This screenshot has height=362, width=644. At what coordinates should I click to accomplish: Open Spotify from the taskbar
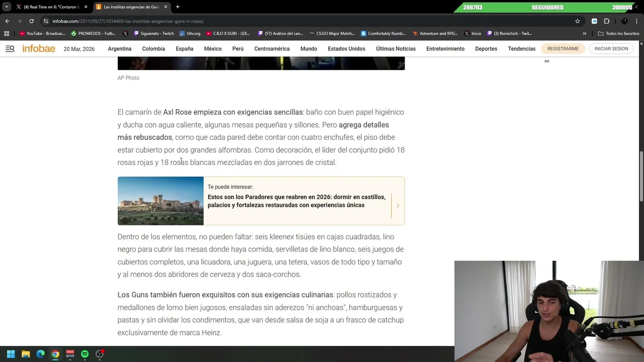tap(85, 354)
